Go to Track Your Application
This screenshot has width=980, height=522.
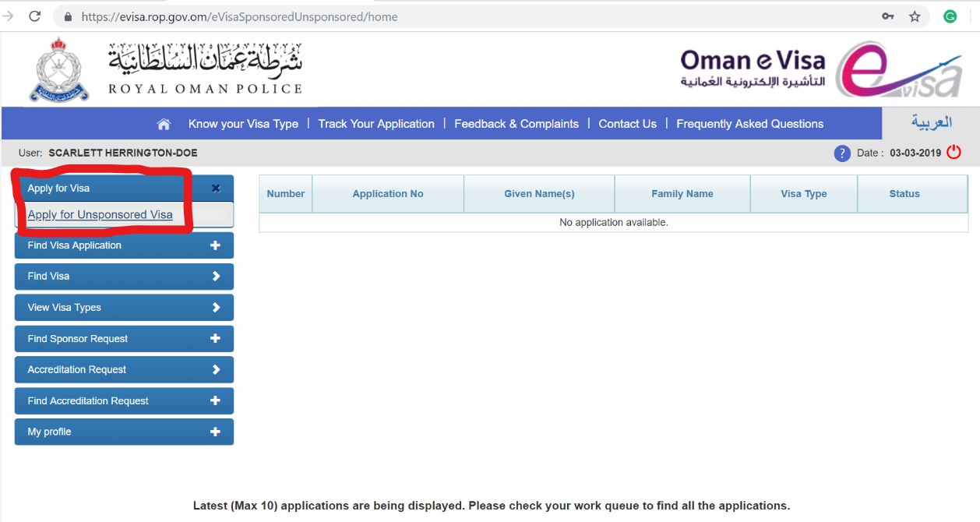click(375, 124)
